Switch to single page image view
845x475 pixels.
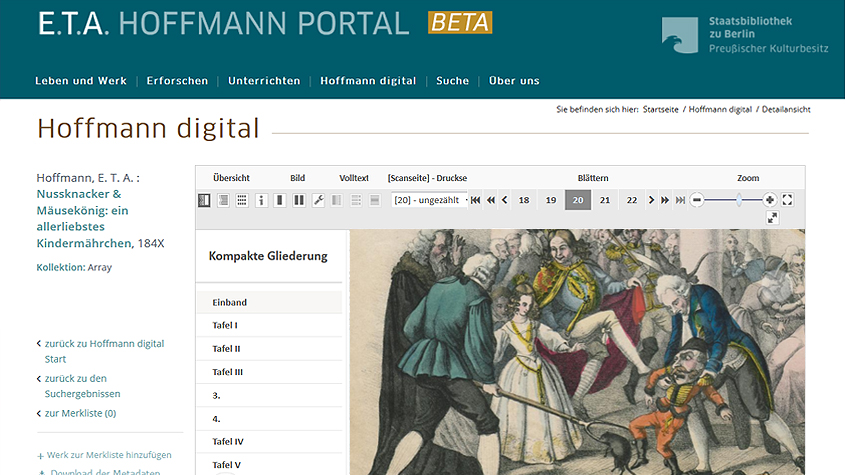tap(280, 200)
